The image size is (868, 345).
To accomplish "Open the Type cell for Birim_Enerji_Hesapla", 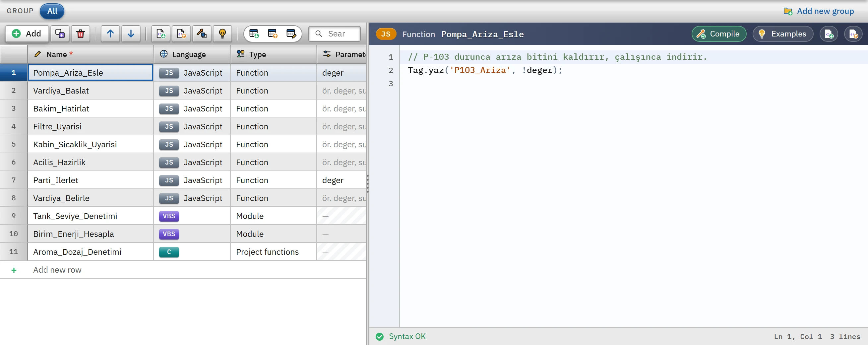I will [274, 234].
